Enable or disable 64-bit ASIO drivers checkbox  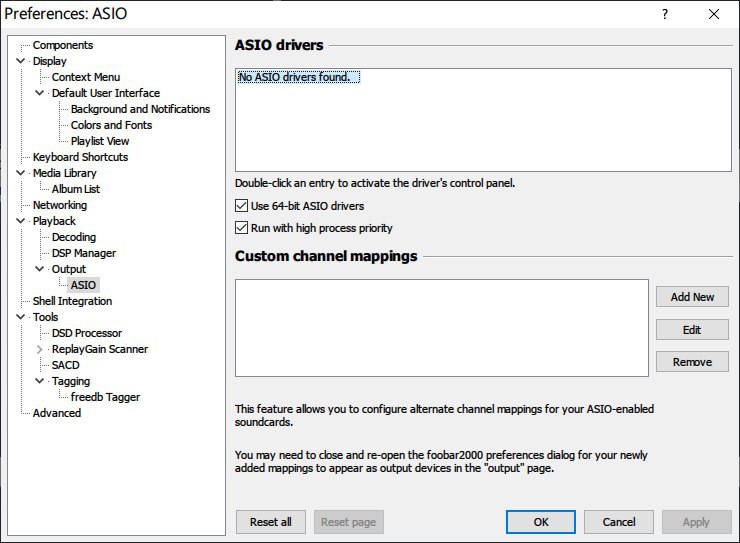coord(241,206)
